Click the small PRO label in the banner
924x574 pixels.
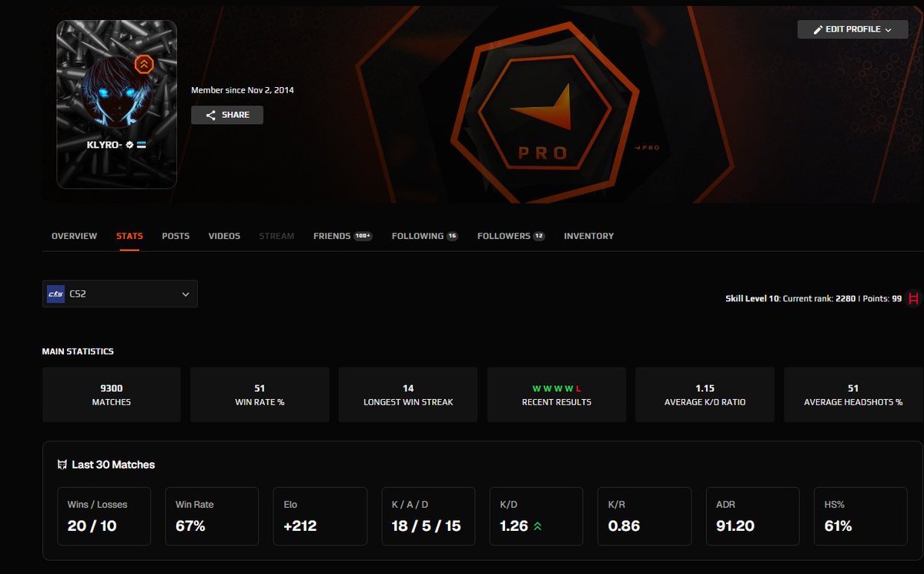(x=648, y=147)
